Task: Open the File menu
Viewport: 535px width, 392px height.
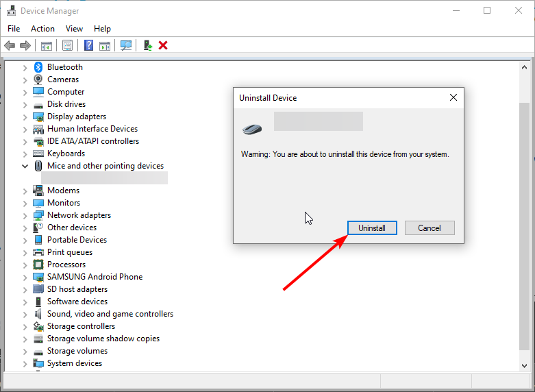Action: pos(14,29)
